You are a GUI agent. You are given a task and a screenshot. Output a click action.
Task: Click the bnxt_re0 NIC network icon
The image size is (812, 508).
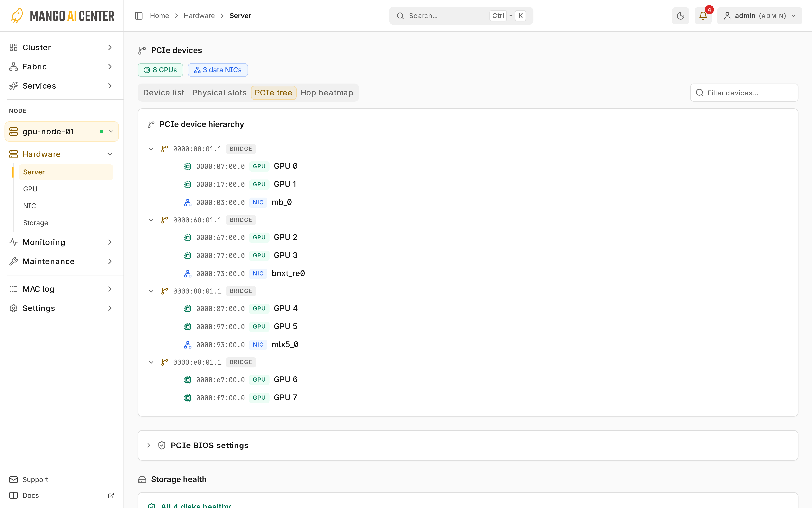point(188,274)
